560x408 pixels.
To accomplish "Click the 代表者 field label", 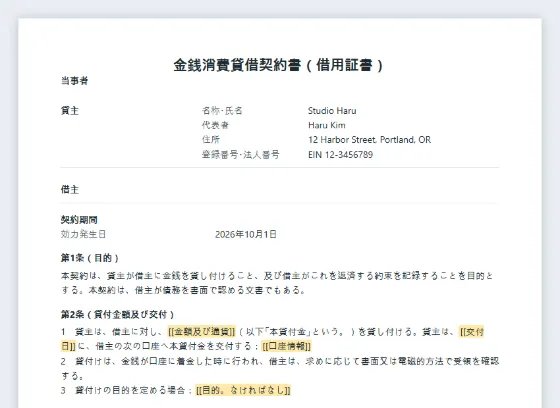I will (x=215, y=125).
